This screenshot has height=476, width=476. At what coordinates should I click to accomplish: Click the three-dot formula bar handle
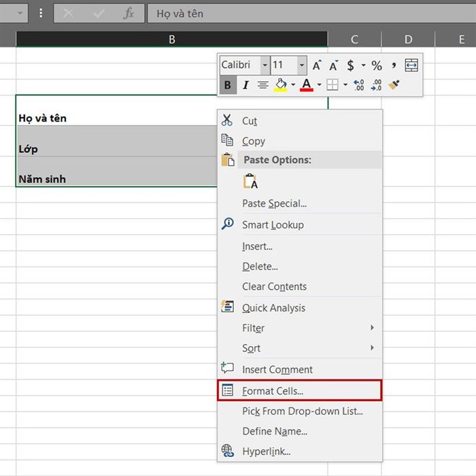[41, 14]
